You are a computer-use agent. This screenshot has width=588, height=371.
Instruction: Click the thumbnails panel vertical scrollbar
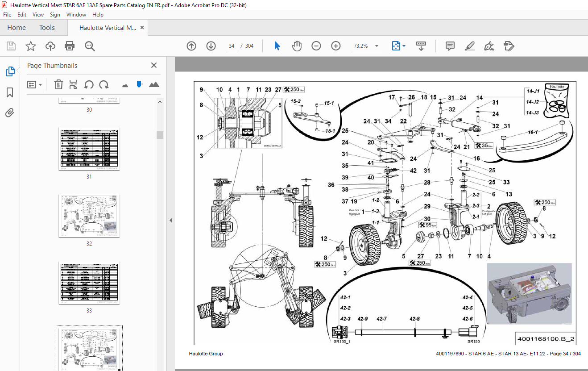click(x=160, y=135)
